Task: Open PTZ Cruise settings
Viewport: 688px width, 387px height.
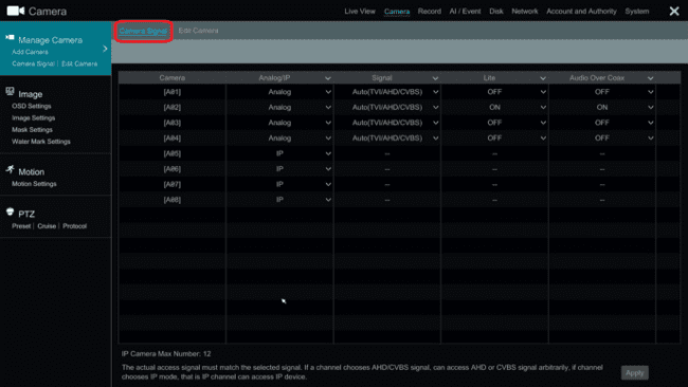Action: pos(47,226)
